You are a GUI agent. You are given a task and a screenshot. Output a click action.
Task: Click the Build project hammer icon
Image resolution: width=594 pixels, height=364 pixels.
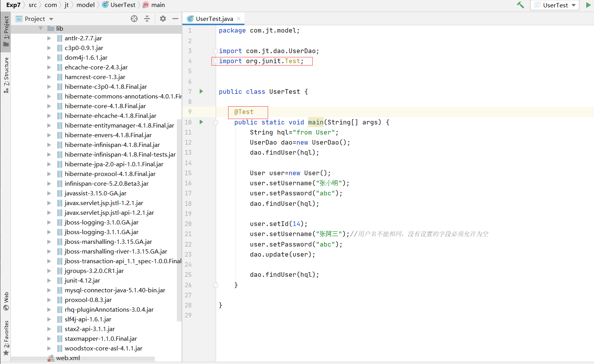(x=520, y=5)
